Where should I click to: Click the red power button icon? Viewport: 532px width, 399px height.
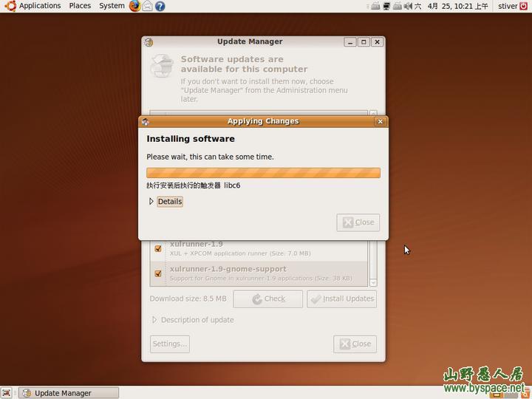click(x=524, y=6)
